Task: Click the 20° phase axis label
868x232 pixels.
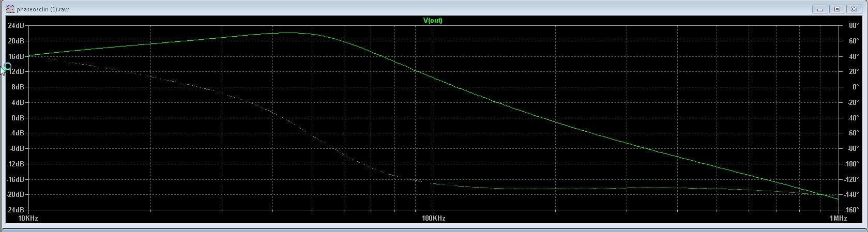Action: [x=854, y=72]
